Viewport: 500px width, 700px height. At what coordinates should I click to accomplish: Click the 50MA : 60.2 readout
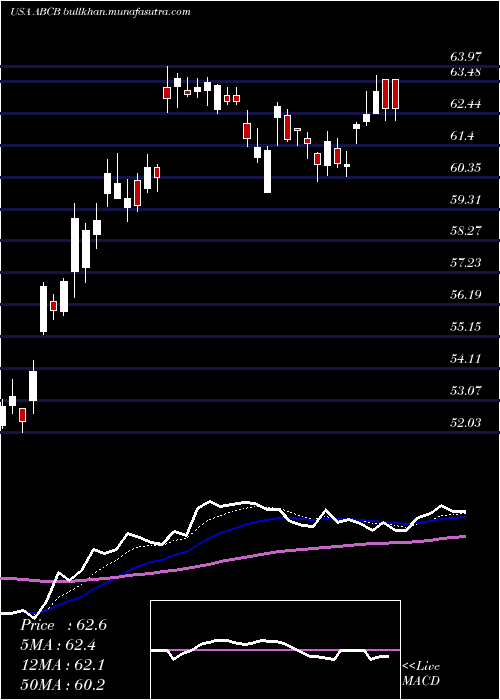(63, 684)
